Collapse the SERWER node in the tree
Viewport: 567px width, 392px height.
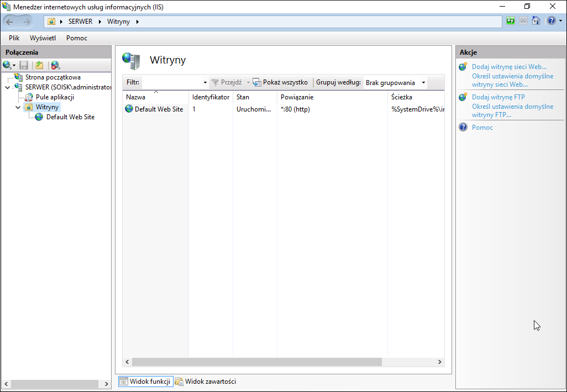click(x=8, y=87)
